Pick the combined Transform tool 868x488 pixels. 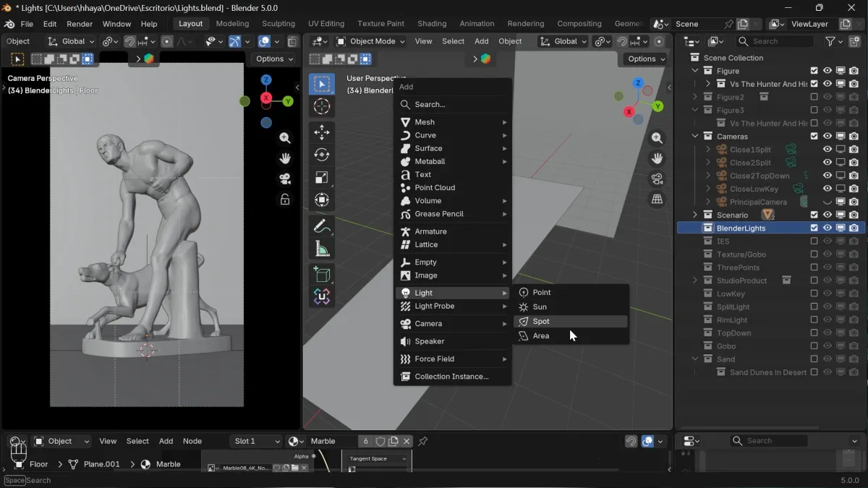tap(322, 200)
